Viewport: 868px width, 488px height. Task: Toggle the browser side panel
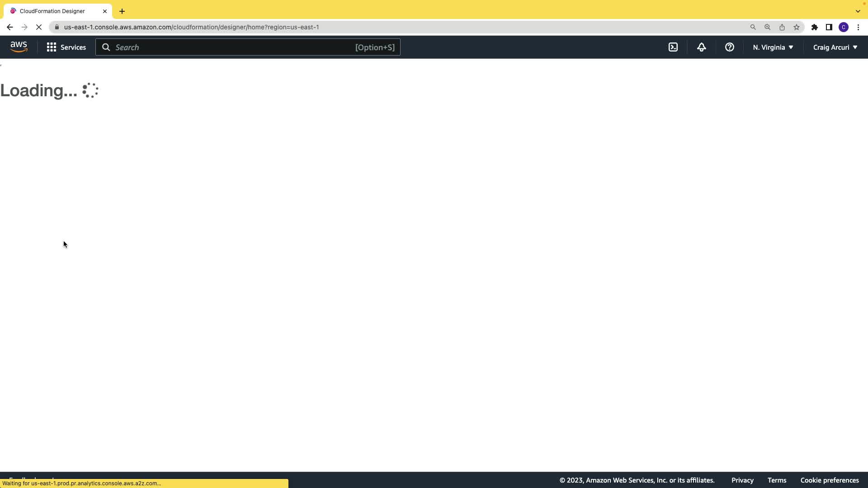(829, 27)
